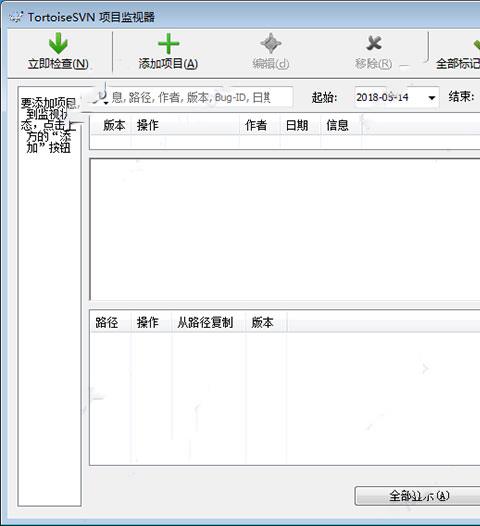
Task: Click the log message text pane
Action: [285, 229]
